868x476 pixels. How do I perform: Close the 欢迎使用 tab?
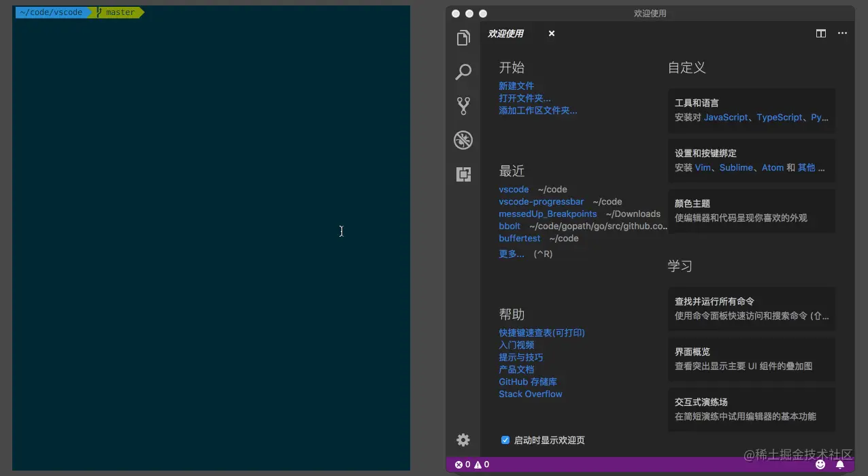pyautogui.click(x=552, y=33)
